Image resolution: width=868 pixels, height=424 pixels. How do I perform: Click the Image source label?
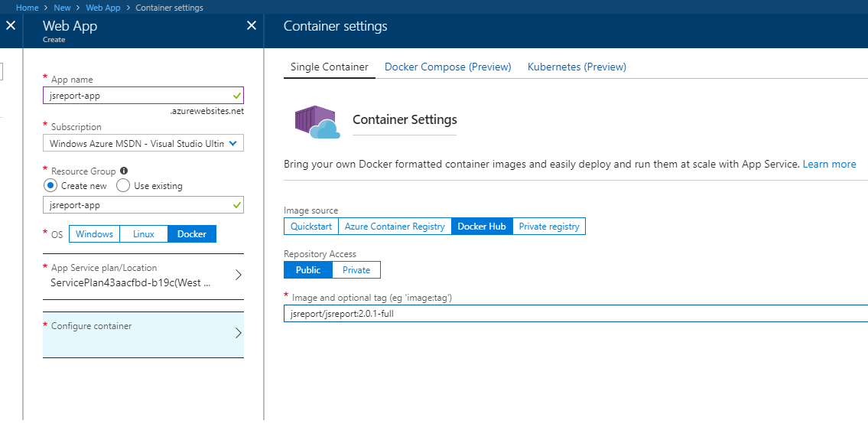[x=311, y=210]
